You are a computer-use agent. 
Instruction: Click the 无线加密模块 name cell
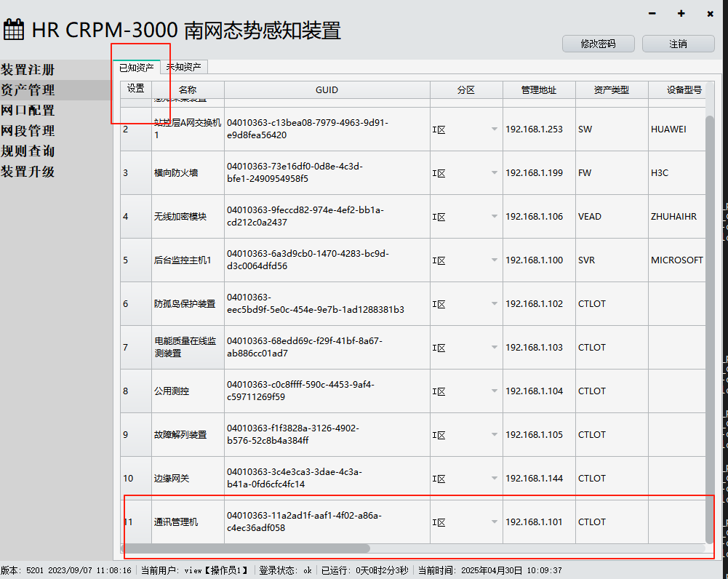click(x=187, y=217)
